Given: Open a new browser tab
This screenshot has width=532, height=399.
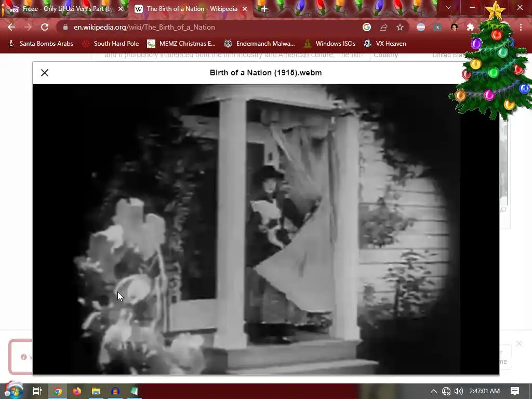Looking at the screenshot, I should tap(264, 9).
